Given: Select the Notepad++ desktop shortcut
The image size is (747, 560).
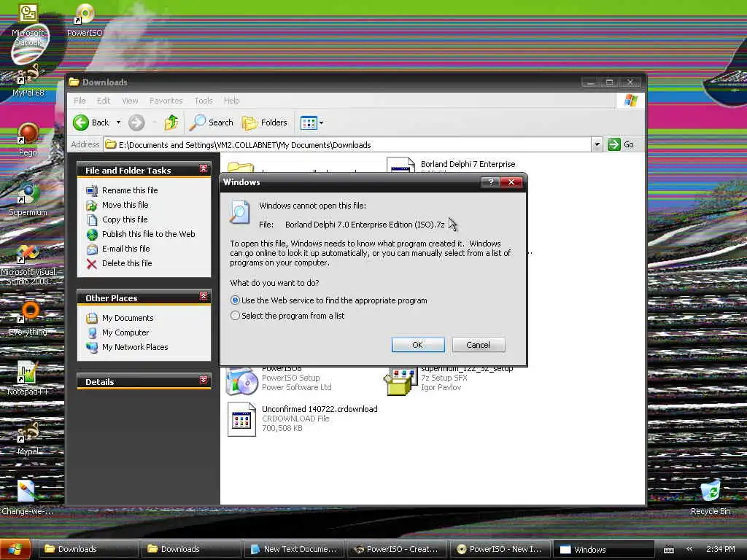Looking at the screenshot, I should (28, 378).
